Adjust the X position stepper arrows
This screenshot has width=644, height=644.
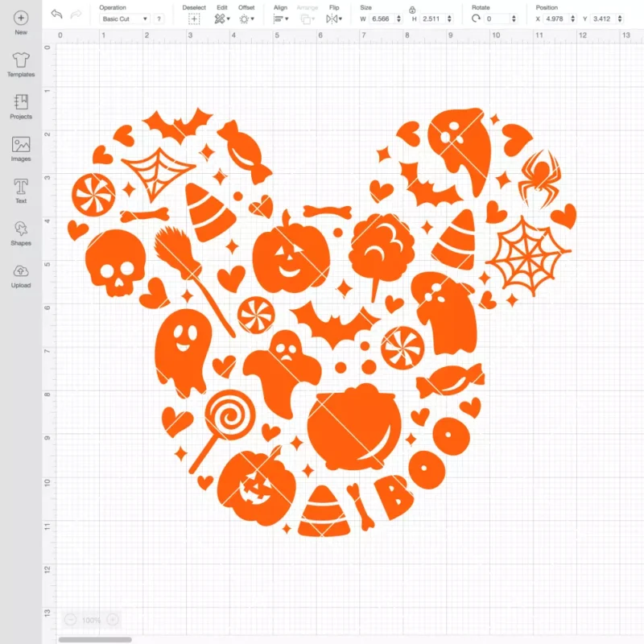pos(573,19)
